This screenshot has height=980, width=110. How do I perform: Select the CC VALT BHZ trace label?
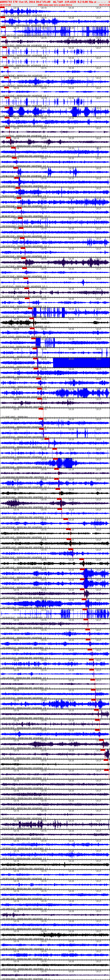click(x=25, y=267)
